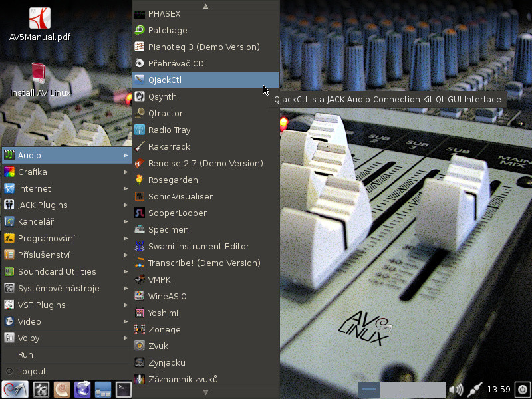Expand the Systémové nástroje submenu arrow
The width and height of the screenshot is (532, 399).
[x=126, y=289]
